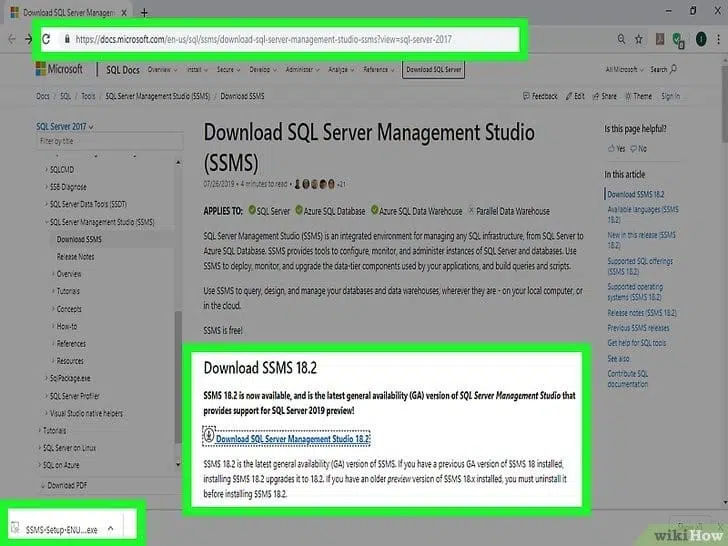Open the Install menu in SQL Docs
This screenshot has height=546, width=728.
(194, 70)
